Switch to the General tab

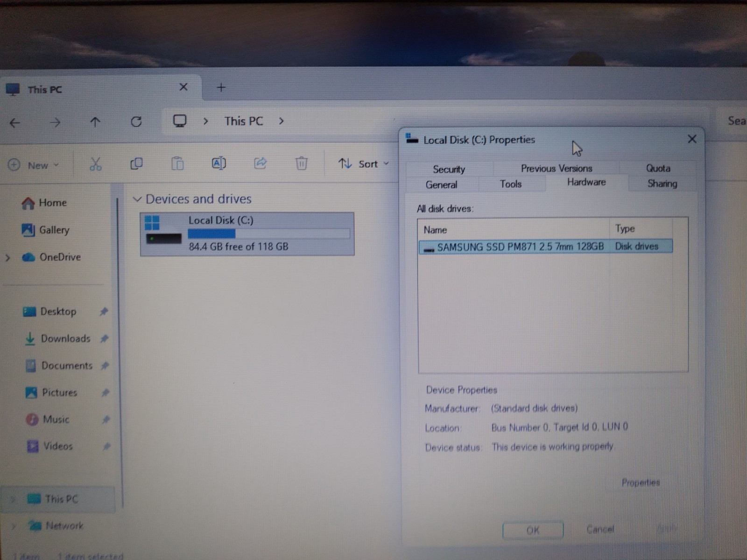pyautogui.click(x=441, y=185)
